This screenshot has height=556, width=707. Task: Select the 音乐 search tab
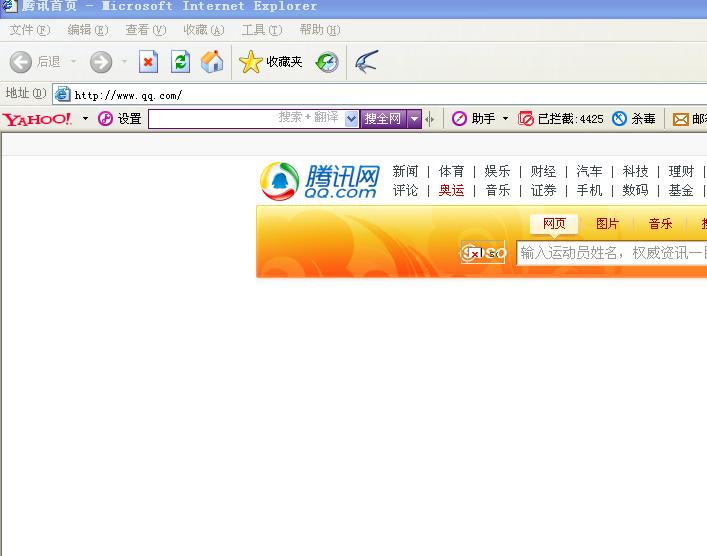pyautogui.click(x=661, y=224)
